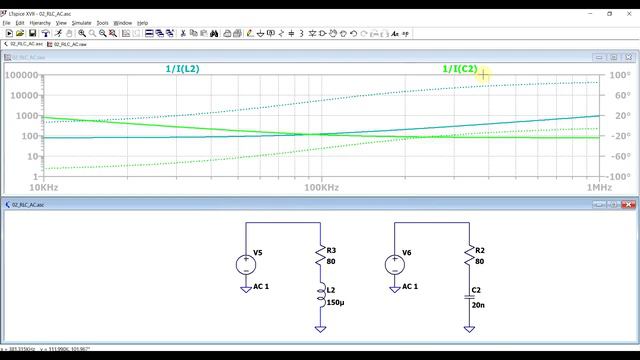Click the 100° phase axis label
The height and width of the screenshot is (360, 640).
click(x=620, y=75)
